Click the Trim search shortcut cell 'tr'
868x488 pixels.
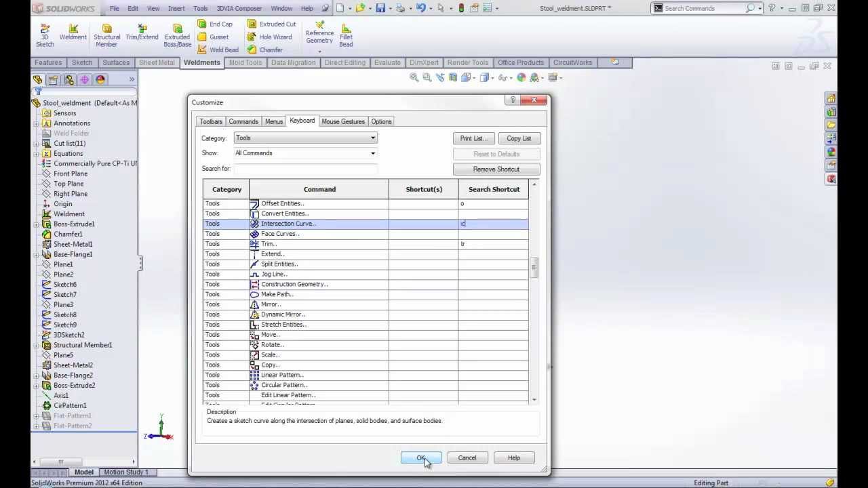(493, 244)
